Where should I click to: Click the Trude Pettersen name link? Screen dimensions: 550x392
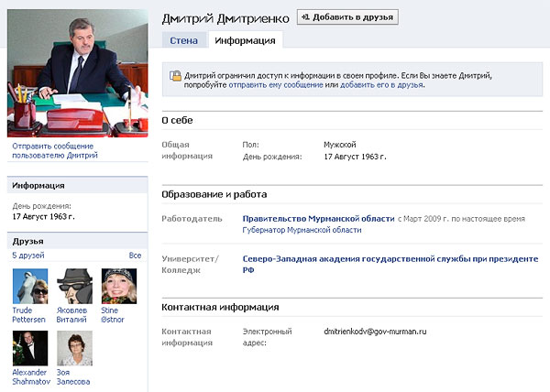(30, 315)
